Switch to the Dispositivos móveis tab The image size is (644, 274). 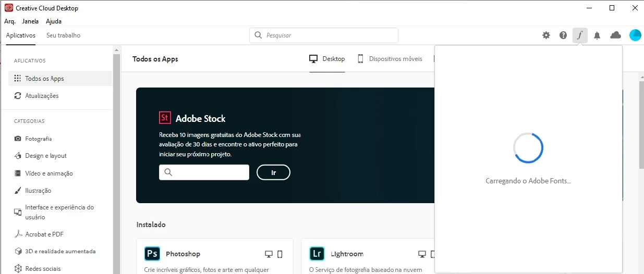coord(390,59)
